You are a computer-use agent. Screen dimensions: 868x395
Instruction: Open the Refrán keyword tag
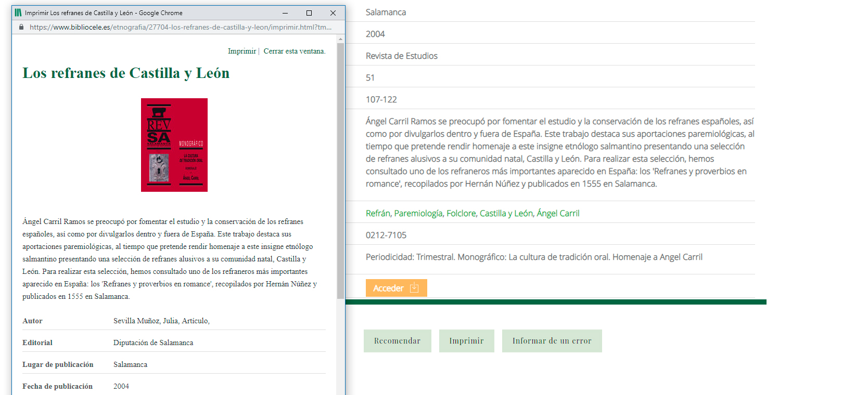[378, 213]
